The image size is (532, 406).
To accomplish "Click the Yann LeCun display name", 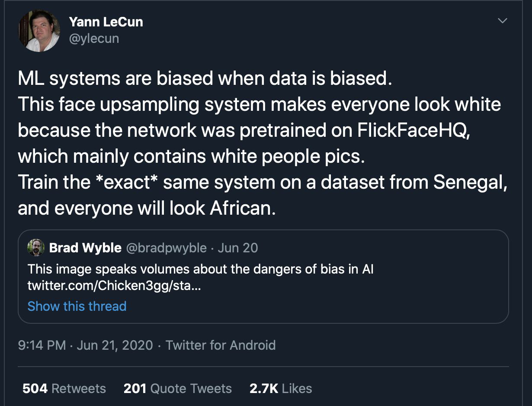I will [x=106, y=22].
